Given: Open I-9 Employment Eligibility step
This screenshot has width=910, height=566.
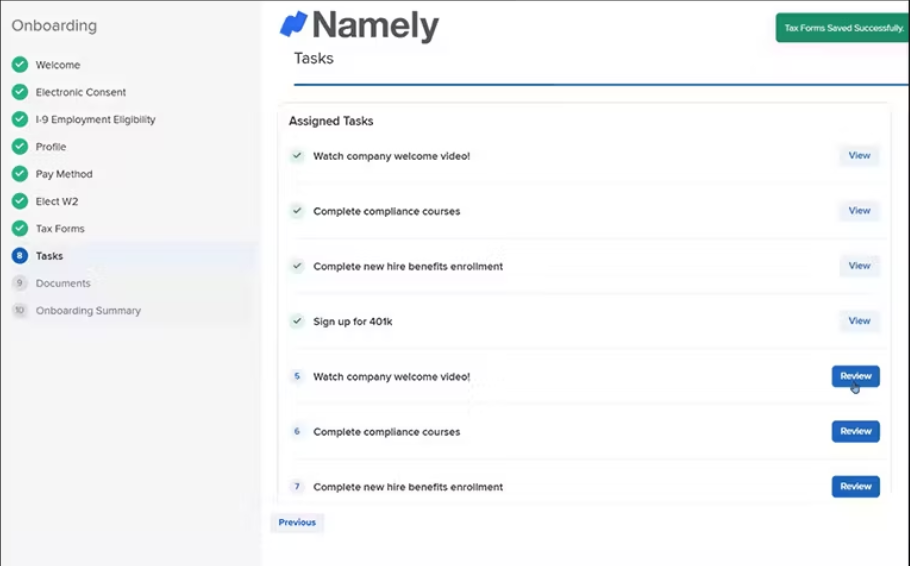Looking at the screenshot, I should (x=95, y=120).
